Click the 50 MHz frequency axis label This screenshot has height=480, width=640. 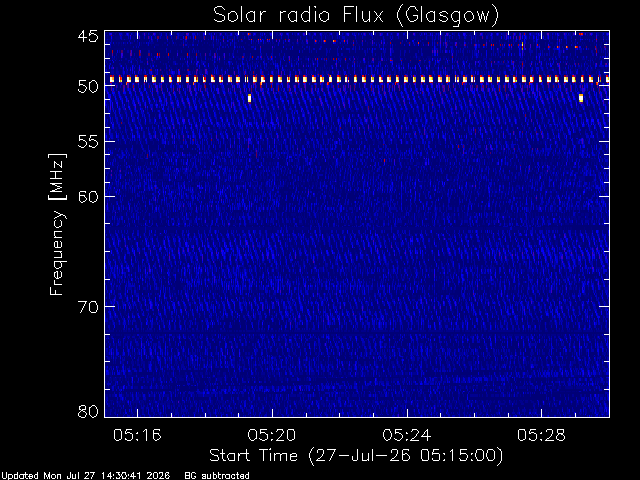click(88, 87)
